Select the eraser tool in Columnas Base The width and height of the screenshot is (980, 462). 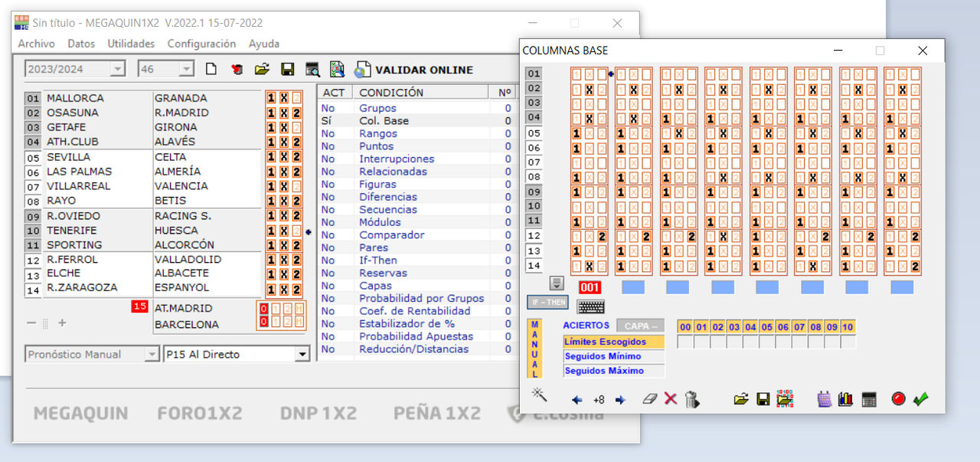coord(649,399)
